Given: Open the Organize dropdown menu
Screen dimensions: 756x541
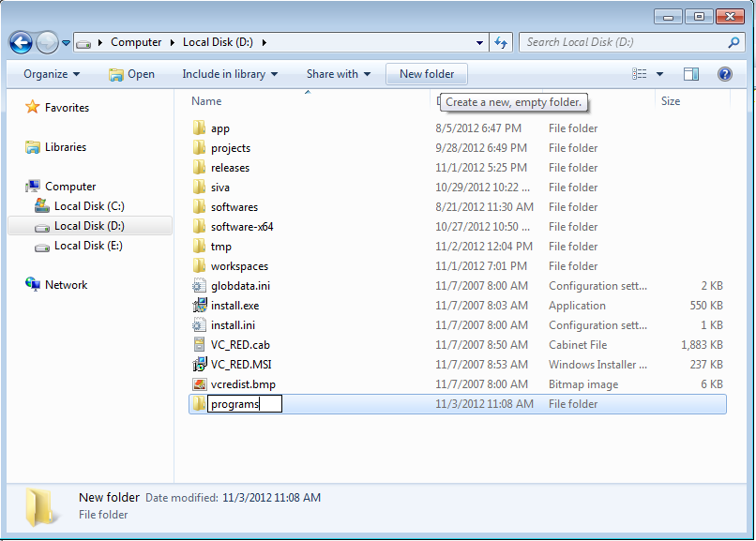Looking at the screenshot, I should click(52, 74).
